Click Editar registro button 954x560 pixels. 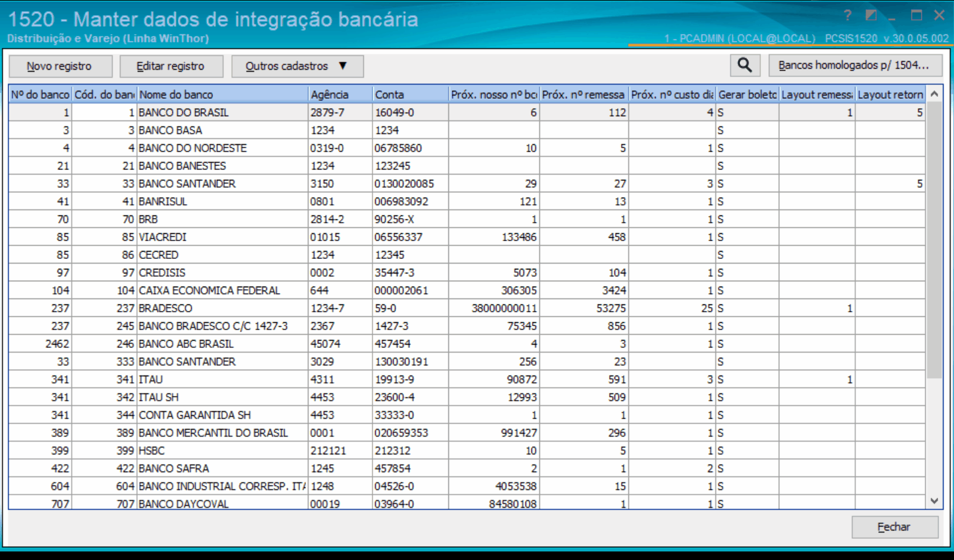click(x=171, y=66)
